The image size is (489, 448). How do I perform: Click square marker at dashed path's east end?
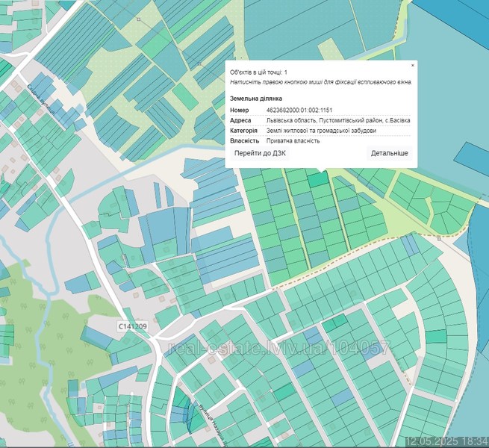click(x=439, y=239)
